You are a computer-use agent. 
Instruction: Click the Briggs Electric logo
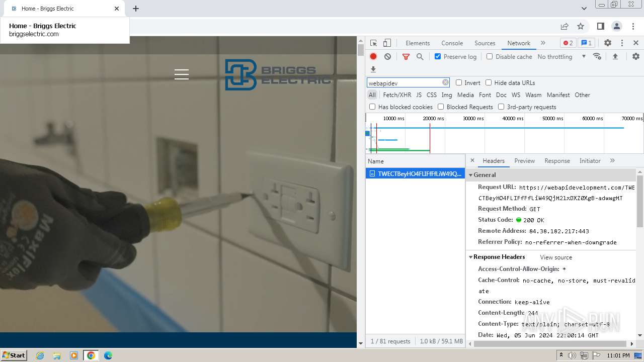(x=278, y=75)
